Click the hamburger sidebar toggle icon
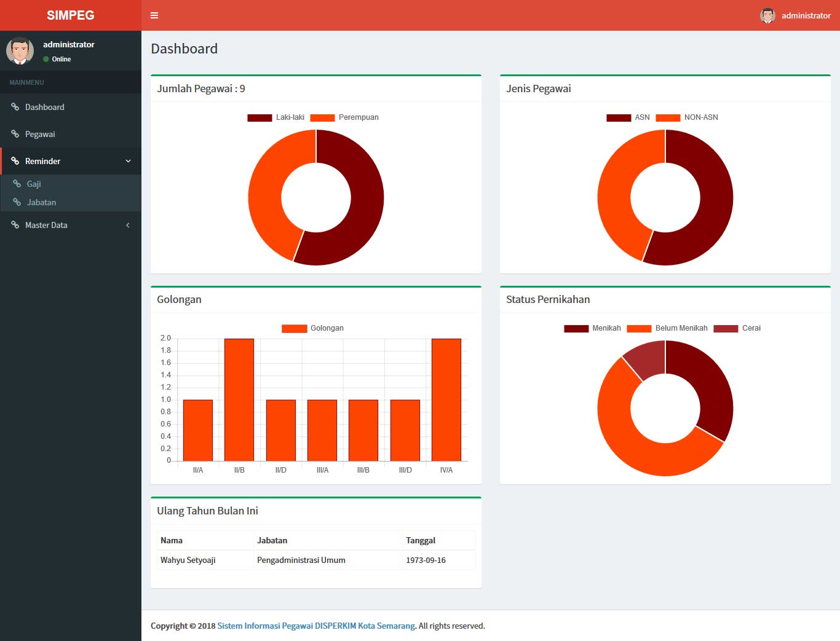The height and width of the screenshot is (641, 840). tap(154, 15)
